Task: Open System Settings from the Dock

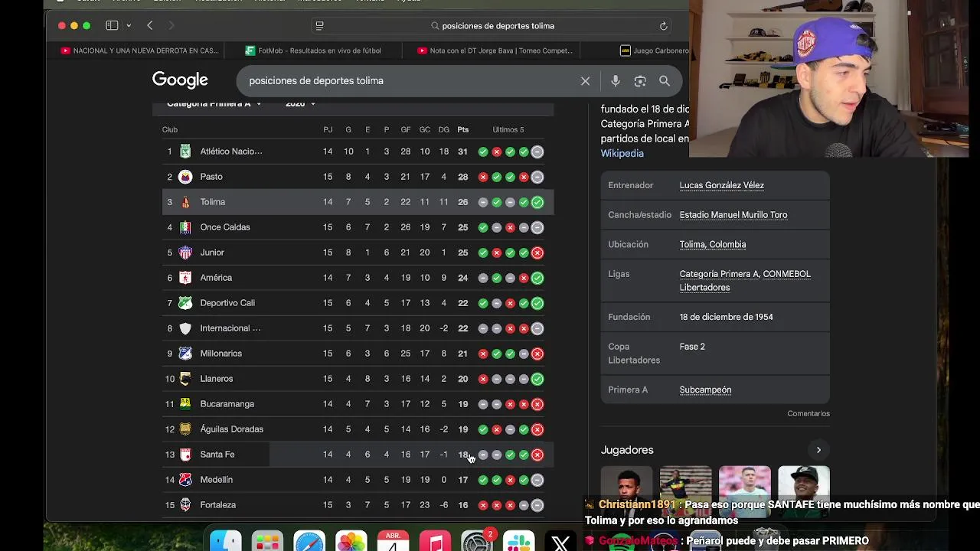Action: pyautogui.click(x=476, y=541)
